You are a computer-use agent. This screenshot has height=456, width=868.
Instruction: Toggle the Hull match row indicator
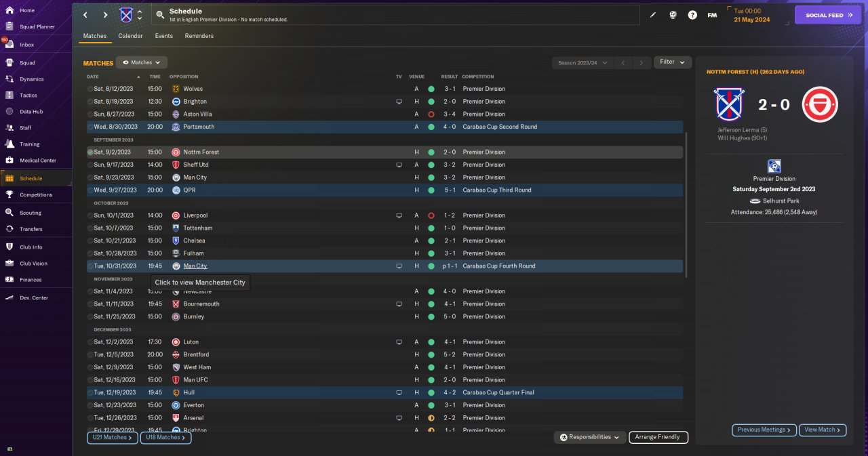coord(90,392)
